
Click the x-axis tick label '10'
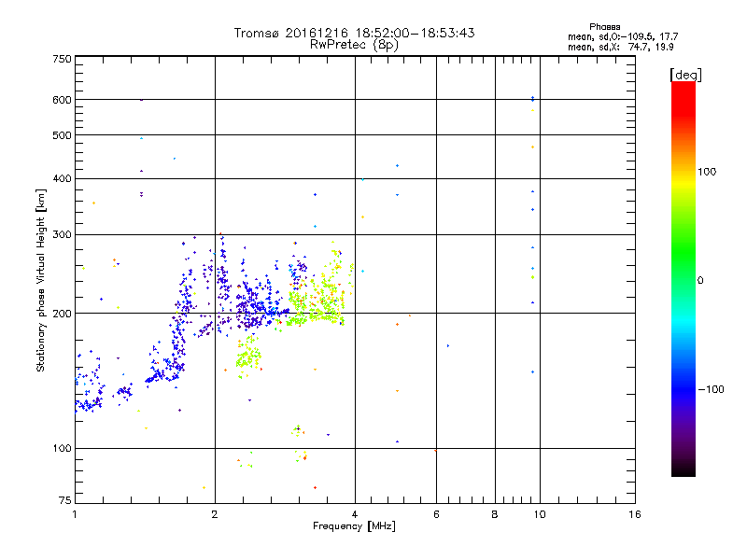pos(540,514)
